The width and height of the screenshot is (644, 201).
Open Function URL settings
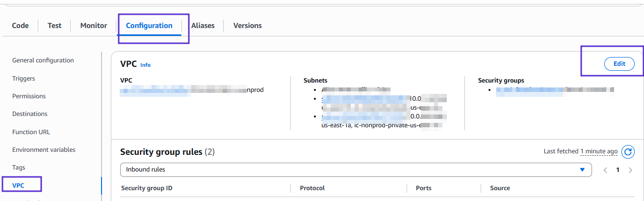pyautogui.click(x=31, y=132)
